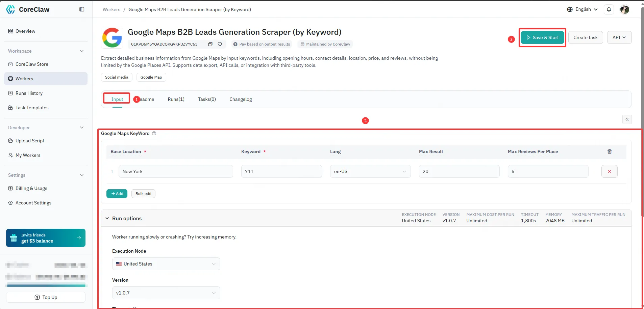Screen dimensions: 644x309
Task: Open the Version dropdown under Run options
Action: click(x=166, y=293)
